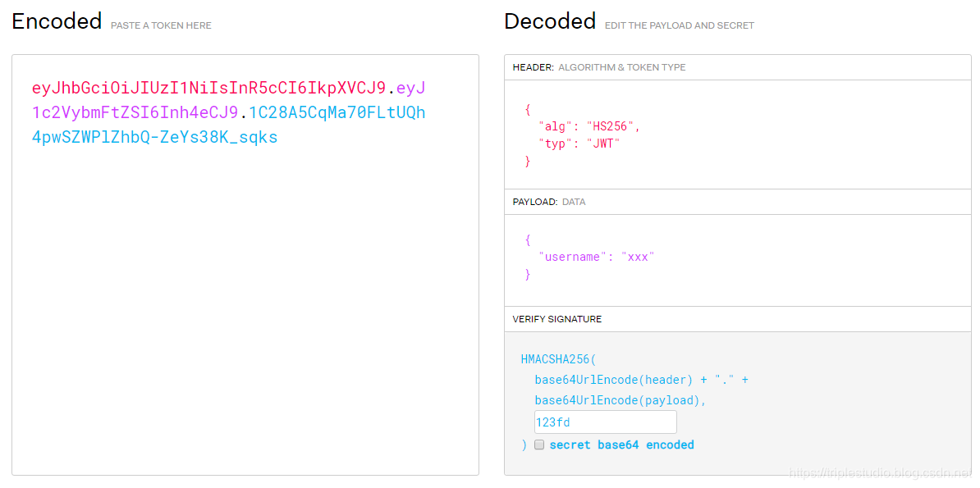Click the base64UrlEncode(header) line
Image resolution: width=980 pixels, height=488 pixels.
tap(641, 380)
